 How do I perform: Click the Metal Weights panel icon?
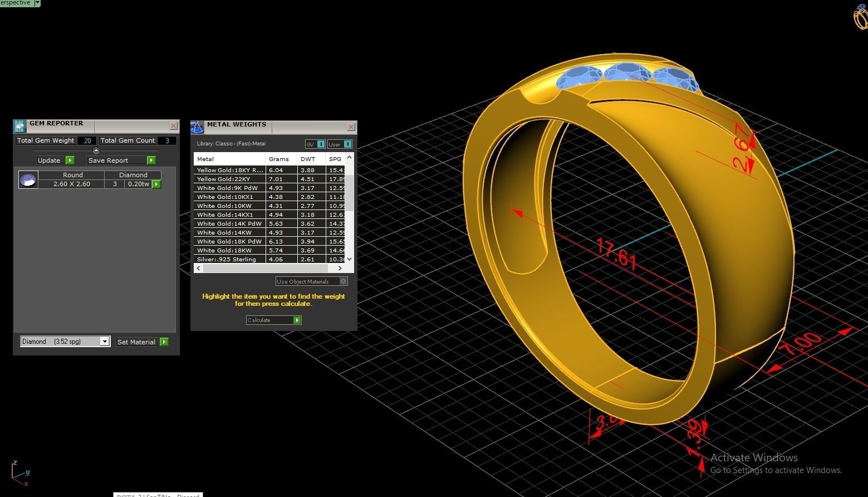197,127
